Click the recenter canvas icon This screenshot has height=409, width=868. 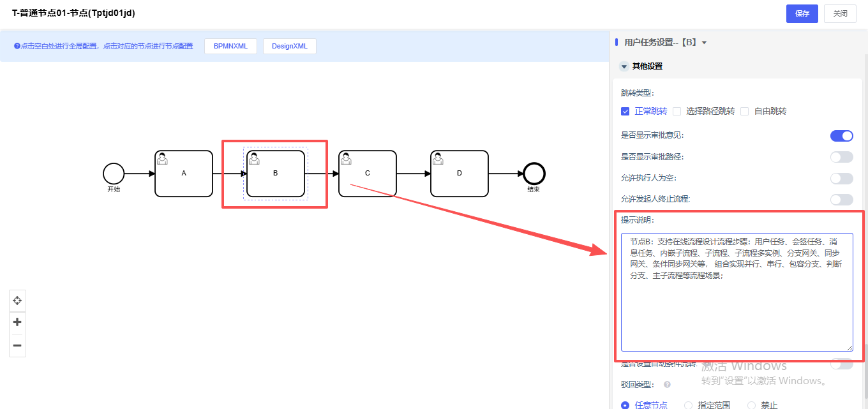click(x=17, y=300)
